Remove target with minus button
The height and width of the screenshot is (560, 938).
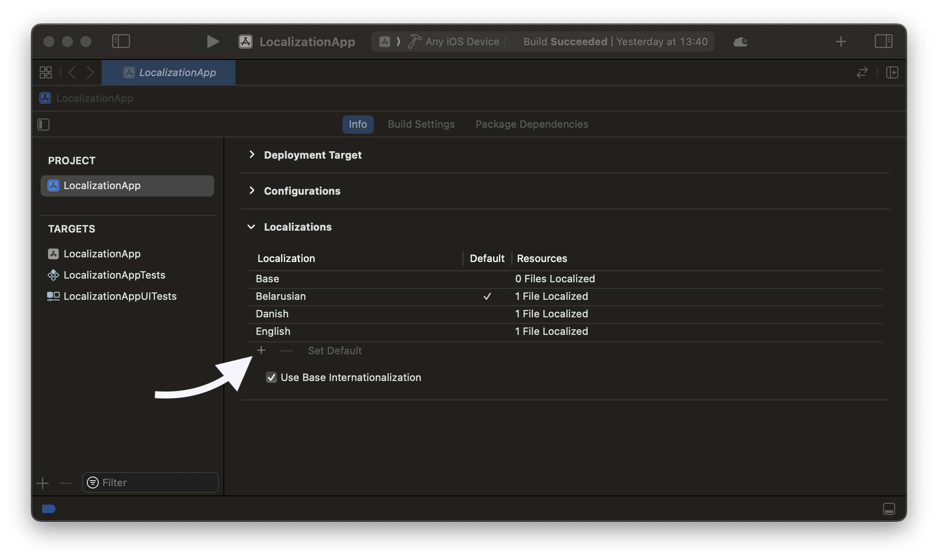(66, 483)
